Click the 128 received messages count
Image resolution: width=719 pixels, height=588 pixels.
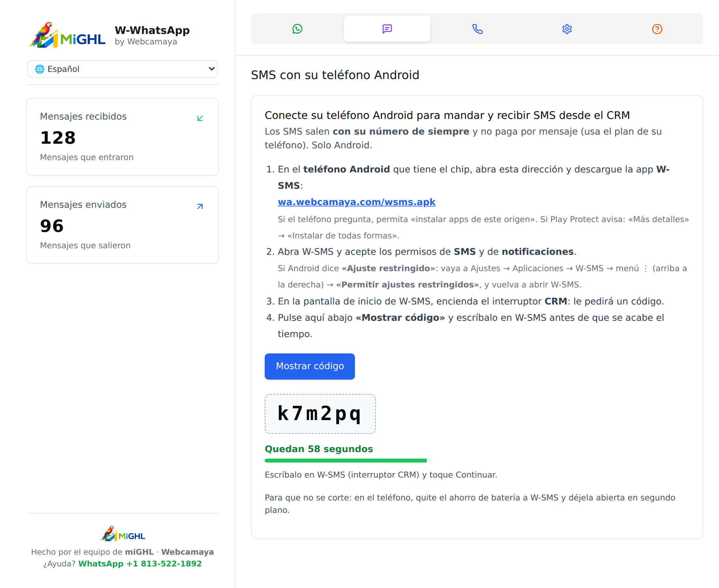click(58, 138)
